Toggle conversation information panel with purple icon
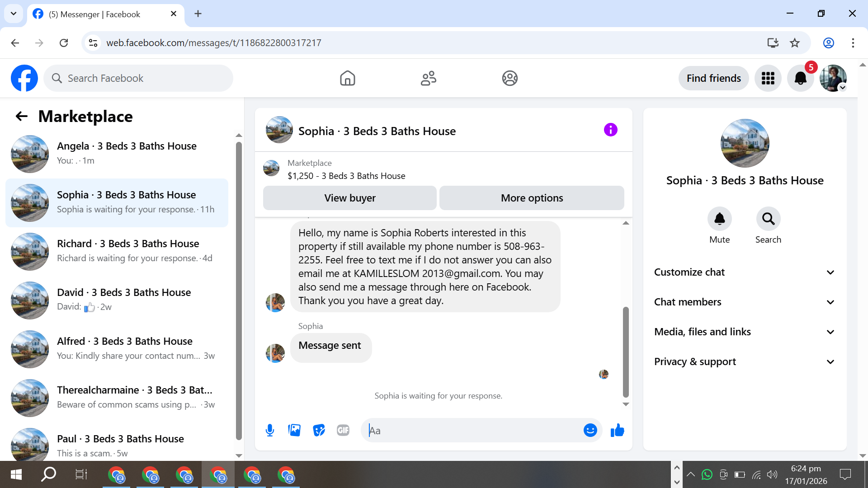The height and width of the screenshot is (488, 868). [610, 130]
